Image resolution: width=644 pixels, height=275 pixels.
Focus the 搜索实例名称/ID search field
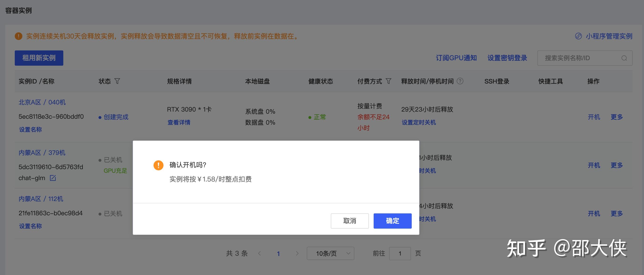click(585, 58)
